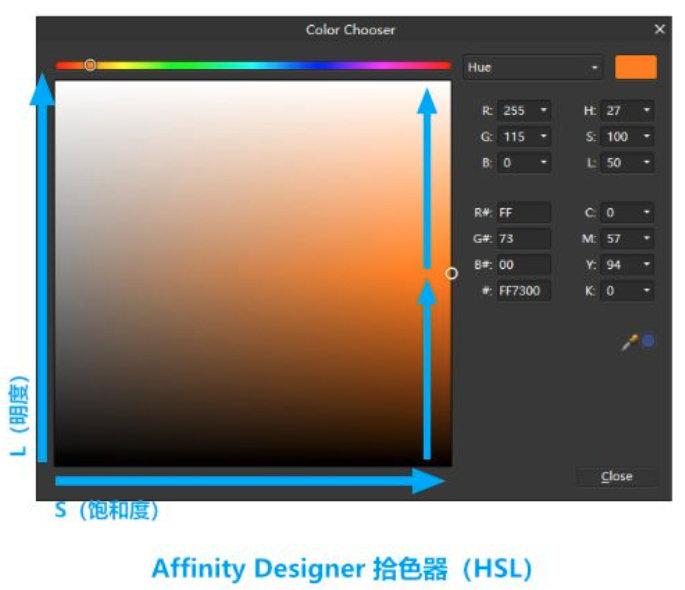Click the Color Chooser title text
Image resolution: width=685 pixels, height=590 pixels.
[350, 30]
